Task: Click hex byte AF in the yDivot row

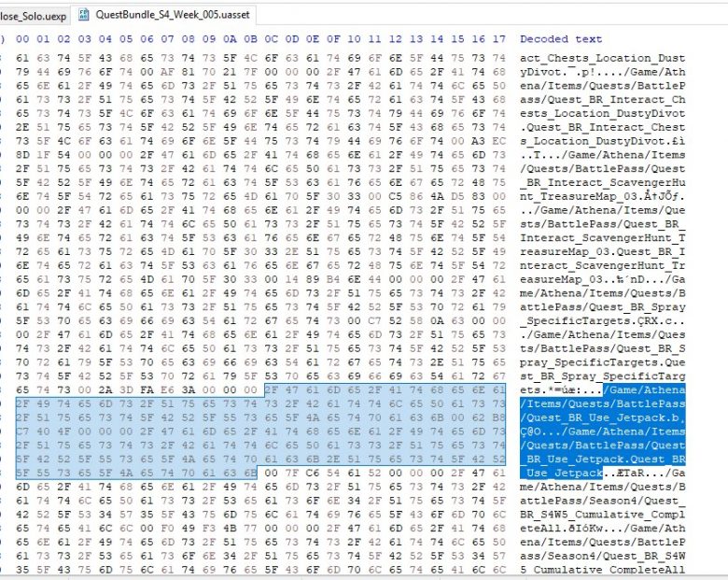Action: (x=167, y=72)
